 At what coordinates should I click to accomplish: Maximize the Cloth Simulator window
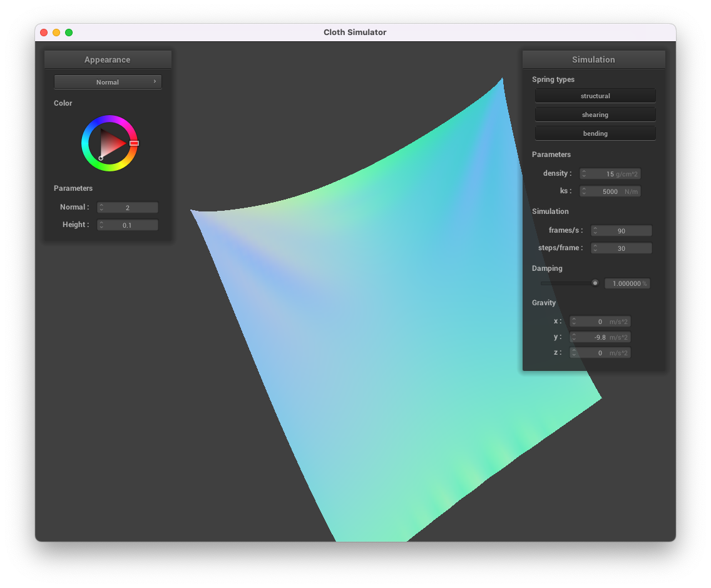click(69, 33)
